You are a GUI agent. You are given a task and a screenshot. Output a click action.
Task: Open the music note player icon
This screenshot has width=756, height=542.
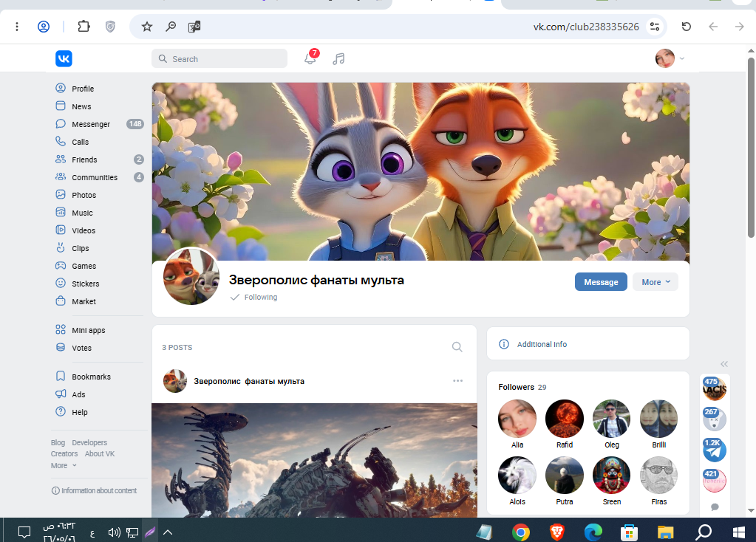[x=338, y=59]
